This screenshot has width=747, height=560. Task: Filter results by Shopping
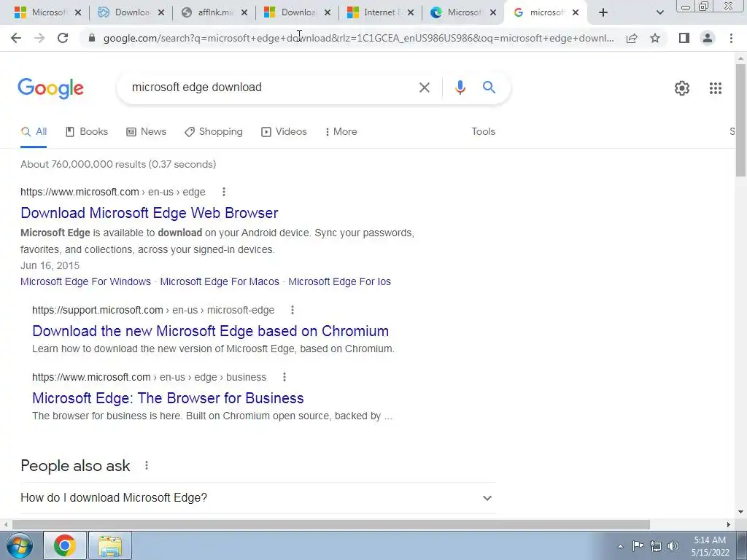point(214,132)
